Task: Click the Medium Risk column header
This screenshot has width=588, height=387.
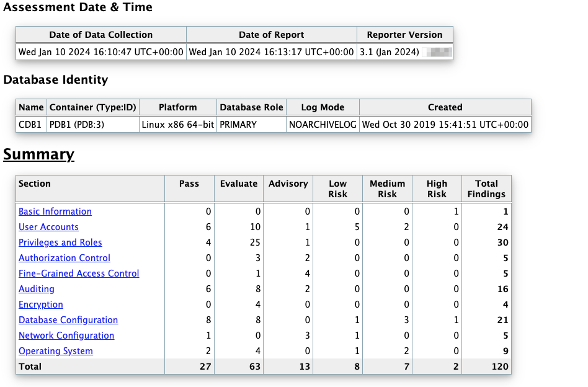Action: pos(388,189)
